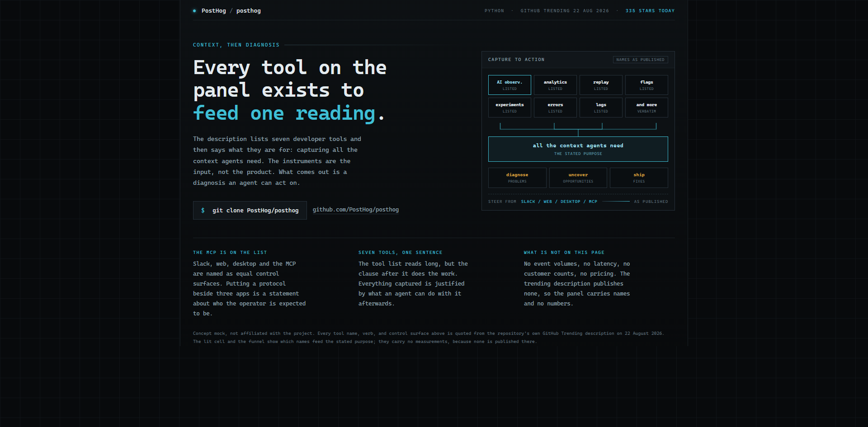Click the PYTHON language label
The width and height of the screenshot is (868, 427).
(494, 11)
